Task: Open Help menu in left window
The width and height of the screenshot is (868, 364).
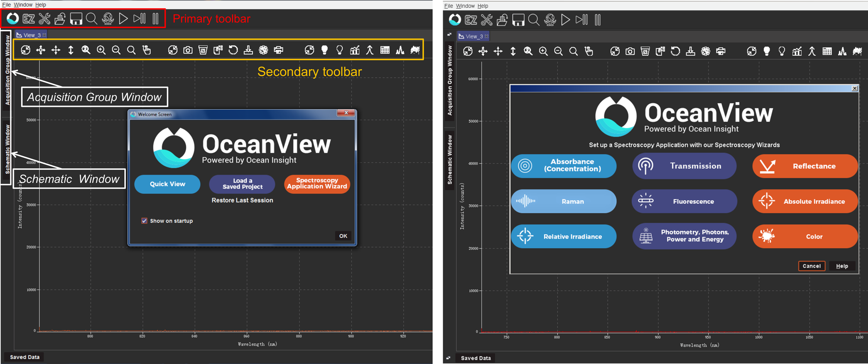Action: click(41, 4)
